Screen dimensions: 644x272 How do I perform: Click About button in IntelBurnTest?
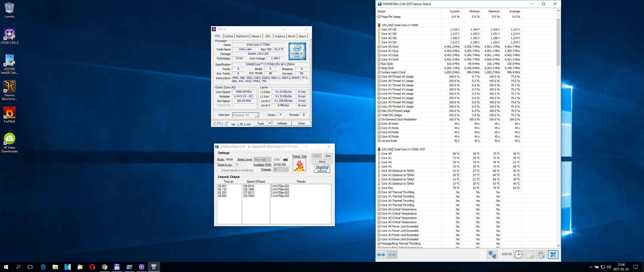[322, 162]
